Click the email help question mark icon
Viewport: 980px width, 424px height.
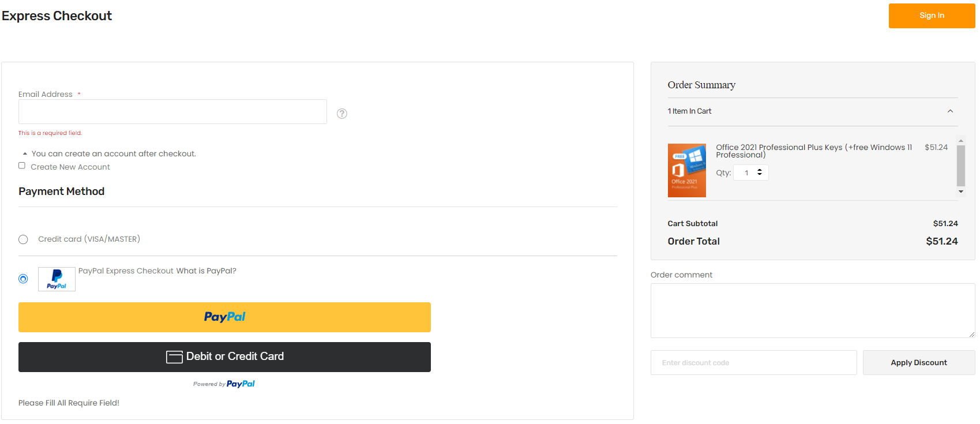[x=342, y=114]
